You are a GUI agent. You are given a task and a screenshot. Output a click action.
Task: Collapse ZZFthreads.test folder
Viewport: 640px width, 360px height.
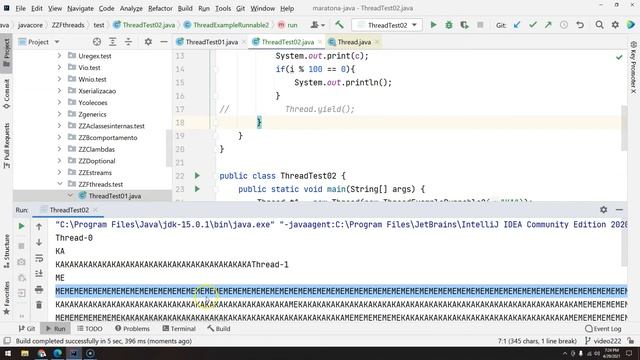point(60,184)
